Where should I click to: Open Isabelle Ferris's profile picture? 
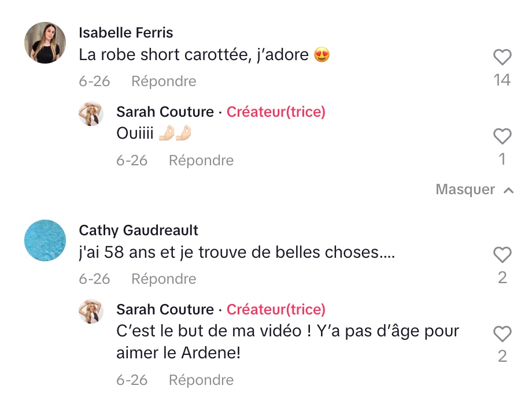point(45,43)
